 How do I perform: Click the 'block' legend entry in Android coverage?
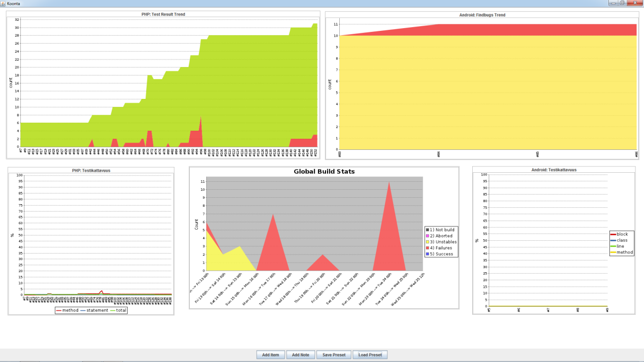[x=619, y=234]
